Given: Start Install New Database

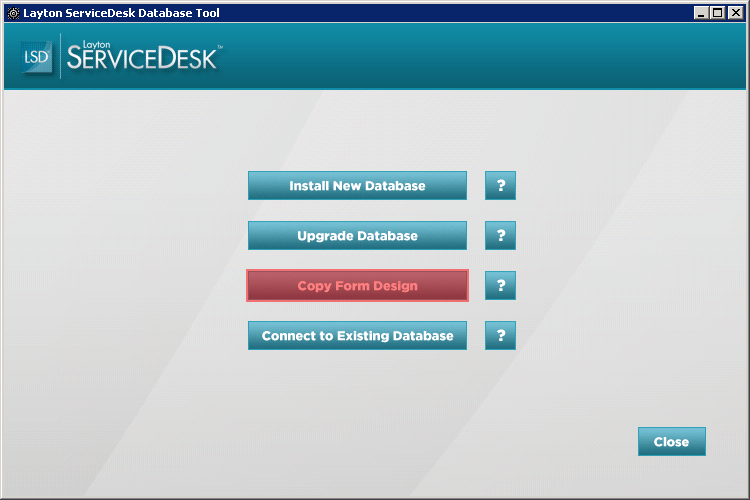Looking at the screenshot, I should [x=357, y=186].
